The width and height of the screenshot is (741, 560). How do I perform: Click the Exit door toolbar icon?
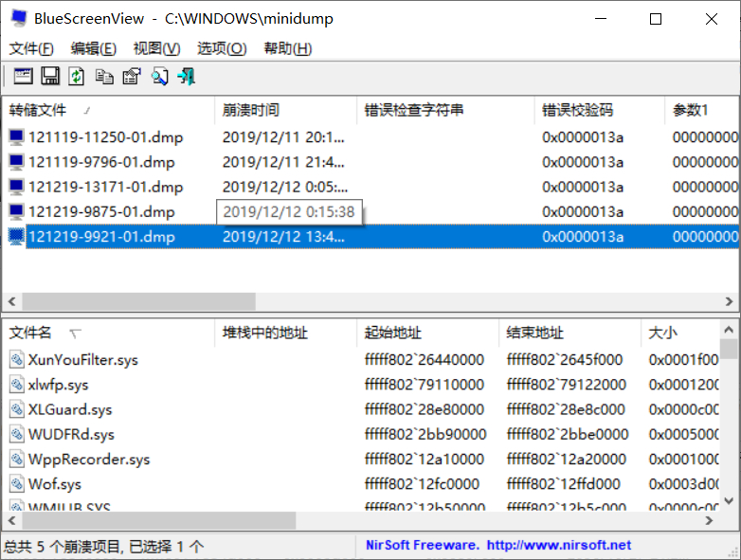186,76
